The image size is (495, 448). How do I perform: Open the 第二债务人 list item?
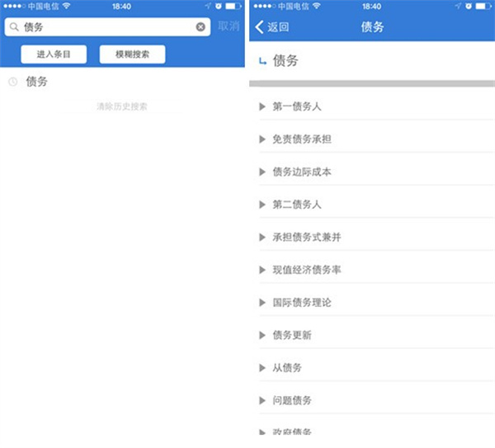297,204
